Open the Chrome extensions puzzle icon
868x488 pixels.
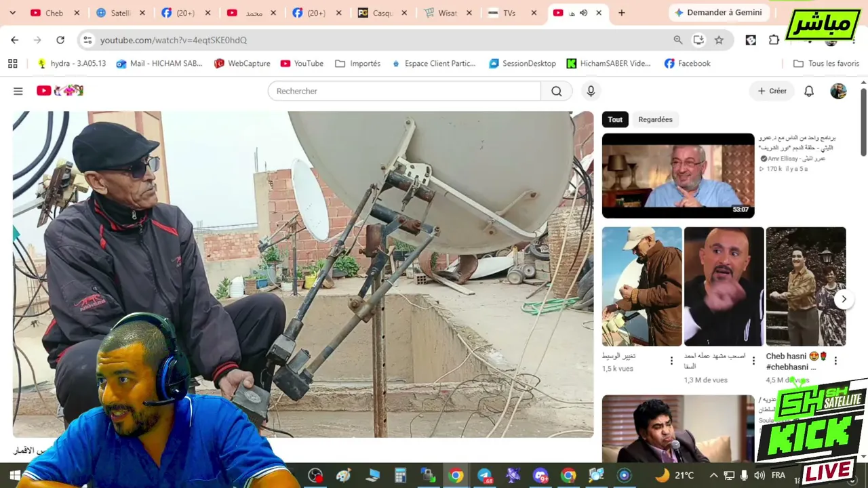click(774, 40)
